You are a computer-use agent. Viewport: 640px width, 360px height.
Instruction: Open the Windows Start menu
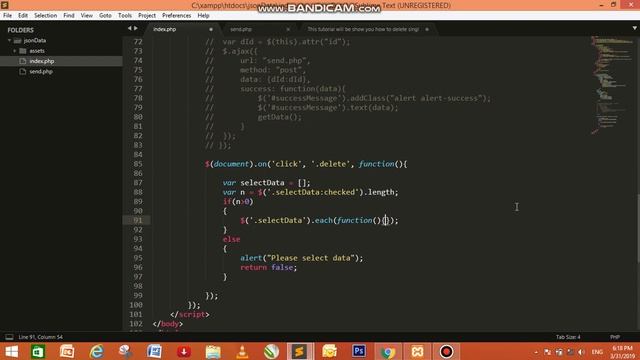pos(11,351)
